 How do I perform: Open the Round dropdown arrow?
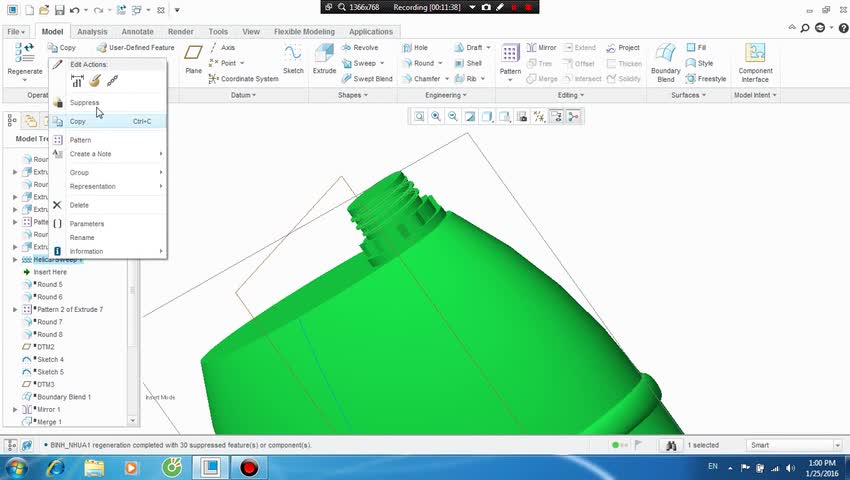coord(440,63)
